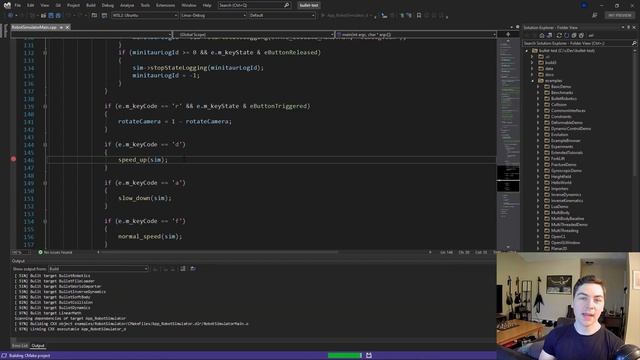This screenshot has height=360, width=640.
Task: Click the No issues found indicator
Action: [55, 253]
